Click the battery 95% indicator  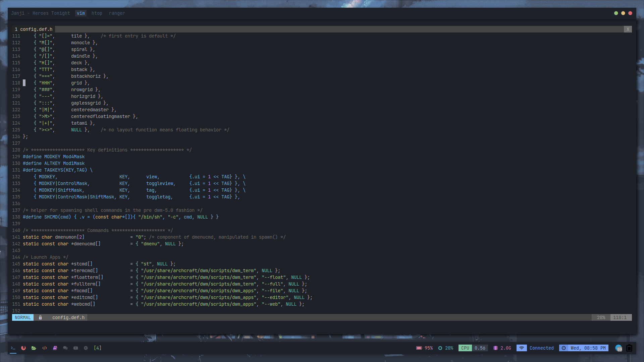pyautogui.click(x=425, y=348)
